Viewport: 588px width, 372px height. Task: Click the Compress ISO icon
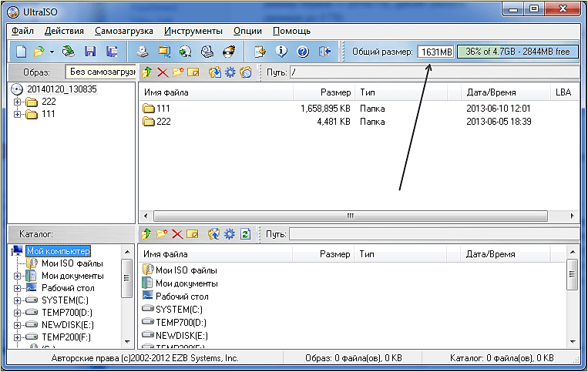click(164, 52)
